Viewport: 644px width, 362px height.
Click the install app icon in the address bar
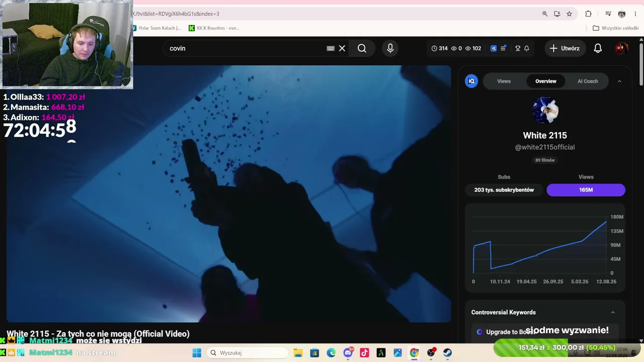557,14
